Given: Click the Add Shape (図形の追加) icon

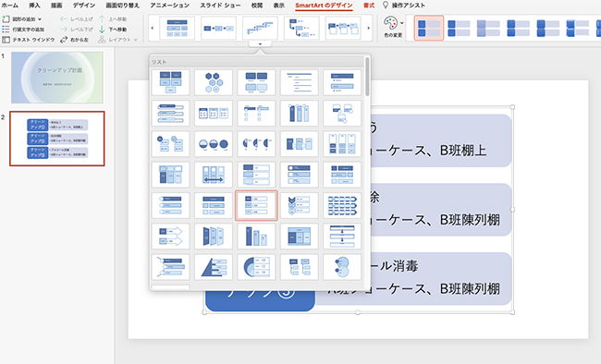Looking at the screenshot, I should click(6, 18).
